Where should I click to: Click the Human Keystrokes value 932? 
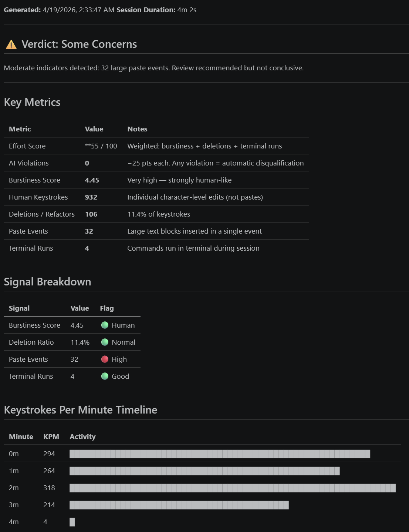point(91,197)
